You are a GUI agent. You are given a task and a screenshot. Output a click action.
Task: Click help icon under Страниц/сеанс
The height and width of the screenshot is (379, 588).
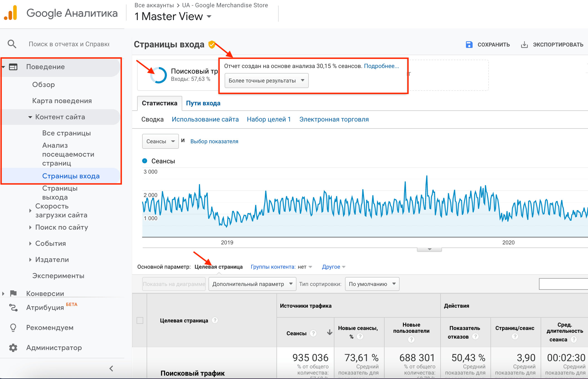515,337
